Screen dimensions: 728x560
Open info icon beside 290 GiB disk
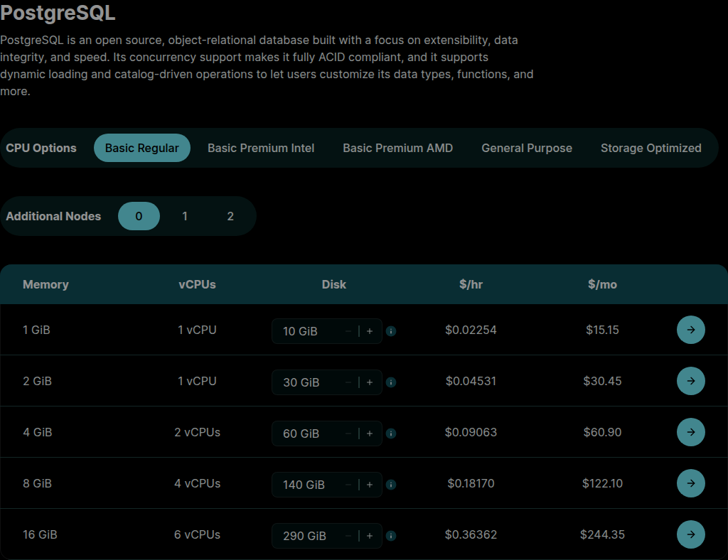click(x=391, y=535)
